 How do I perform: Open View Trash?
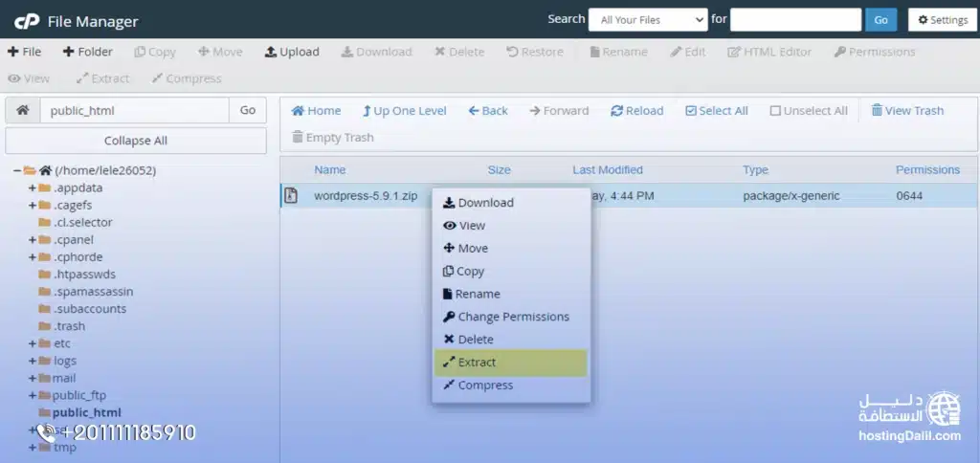907,111
